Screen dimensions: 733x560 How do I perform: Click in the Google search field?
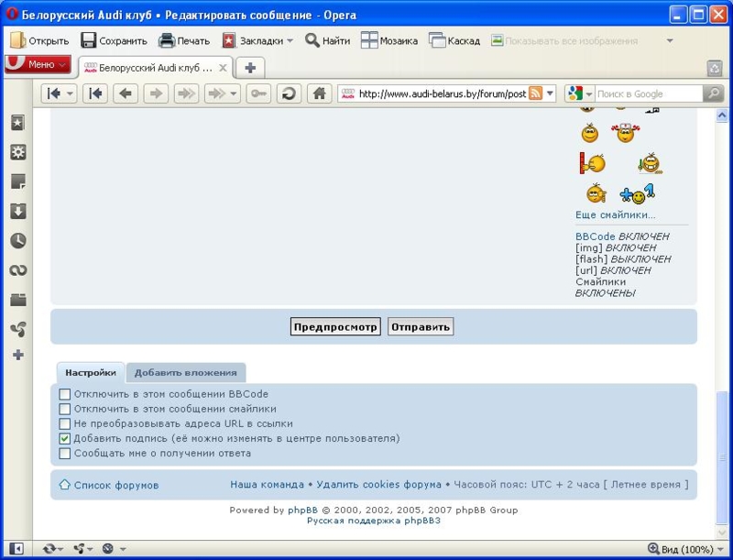(649, 94)
